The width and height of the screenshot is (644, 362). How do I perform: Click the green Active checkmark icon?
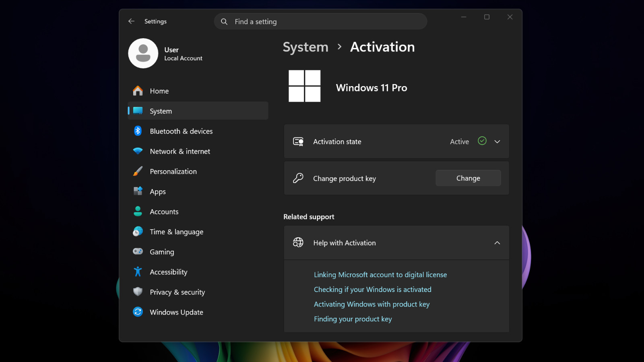click(482, 141)
